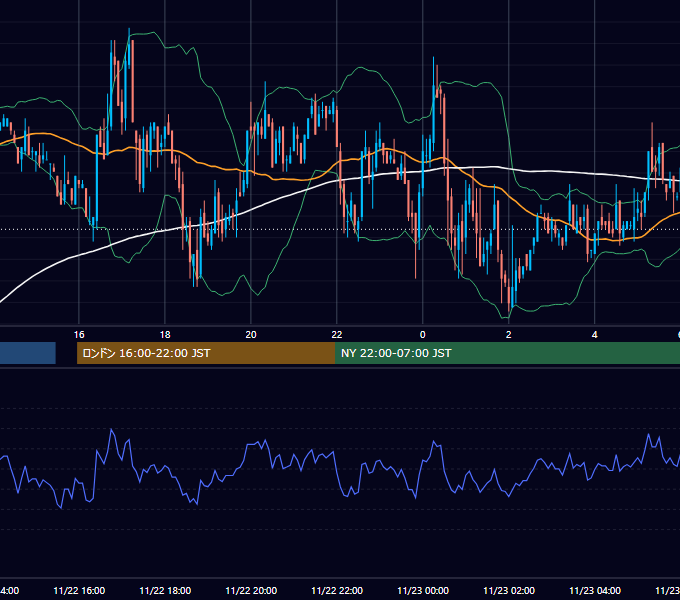Click the 11/23 00:00 date label
The width and height of the screenshot is (680, 600).
[x=423, y=591]
